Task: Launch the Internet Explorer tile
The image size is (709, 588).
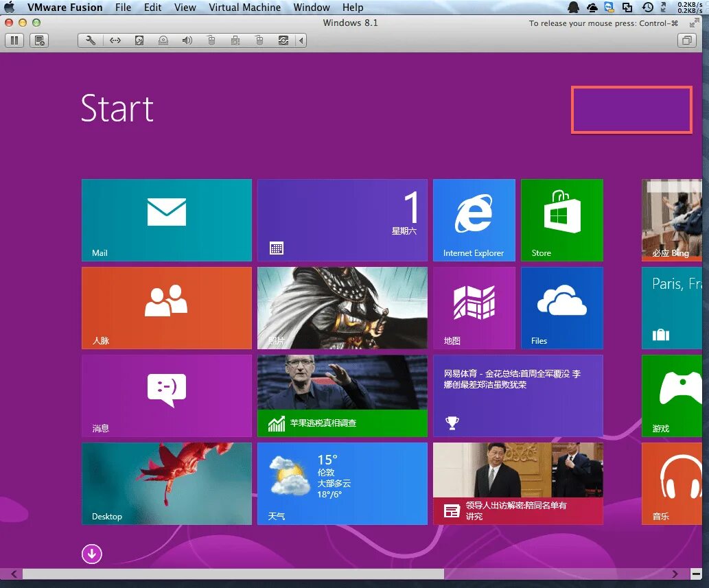Action: point(474,220)
